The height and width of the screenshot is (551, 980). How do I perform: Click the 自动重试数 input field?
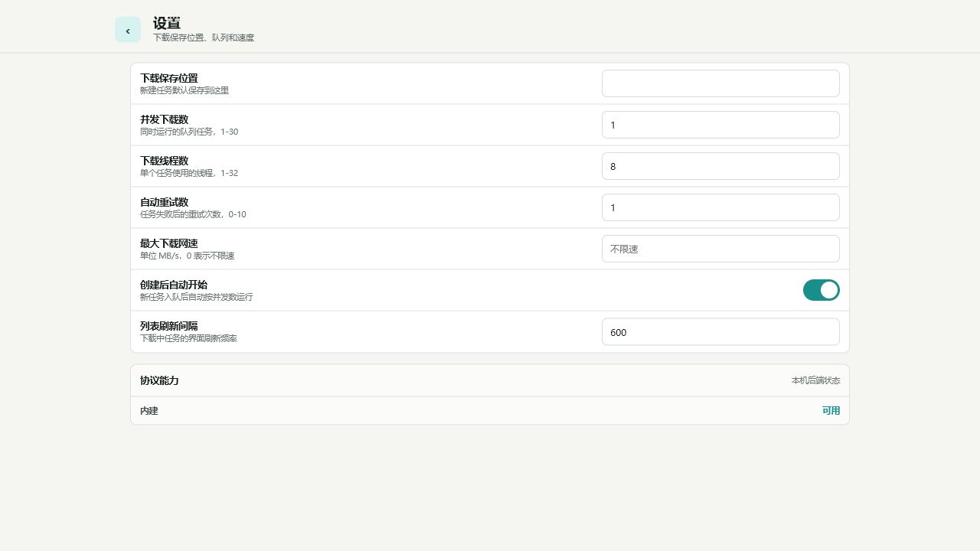pos(720,207)
